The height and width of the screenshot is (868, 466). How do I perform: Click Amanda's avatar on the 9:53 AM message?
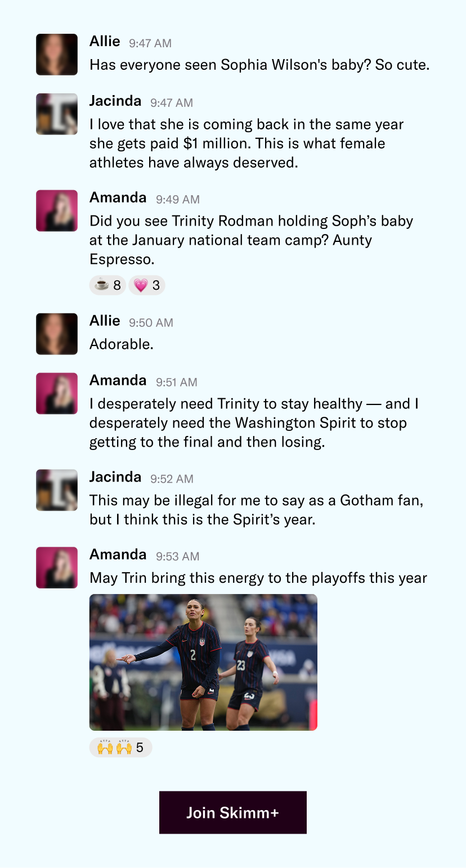click(57, 568)
